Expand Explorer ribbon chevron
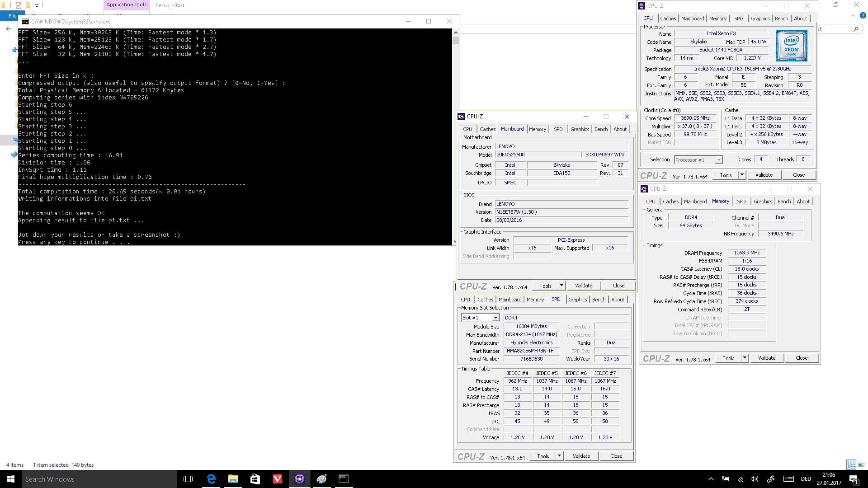The width and height of the screenshot is (868, 488). click(853, 15)
